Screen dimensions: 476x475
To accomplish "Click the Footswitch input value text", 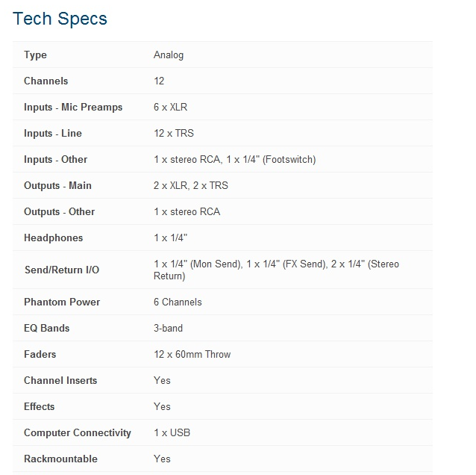I will [x=235, y=160].
